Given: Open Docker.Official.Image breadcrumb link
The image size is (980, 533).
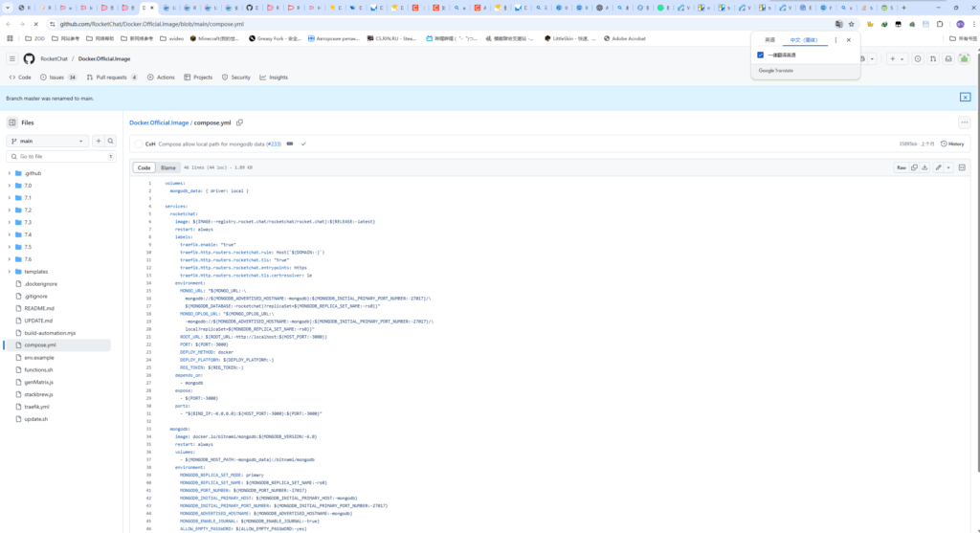Looking at the screenshot, I should [159, 122].
